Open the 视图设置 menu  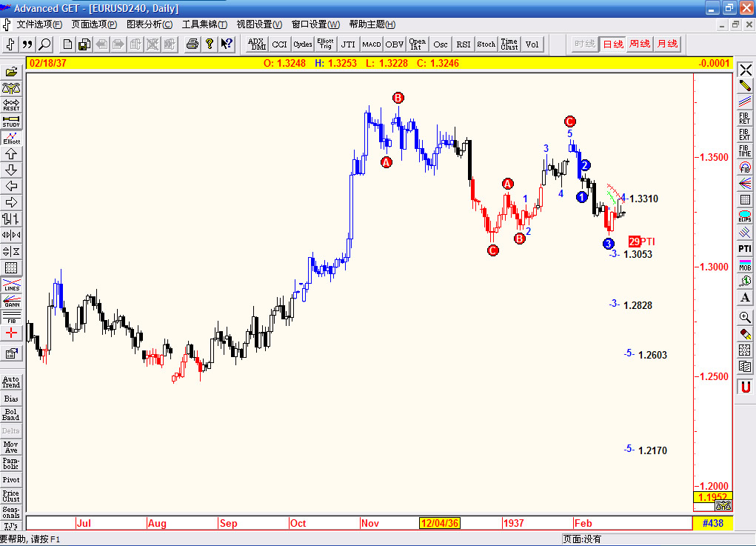[x=258, y=24]
